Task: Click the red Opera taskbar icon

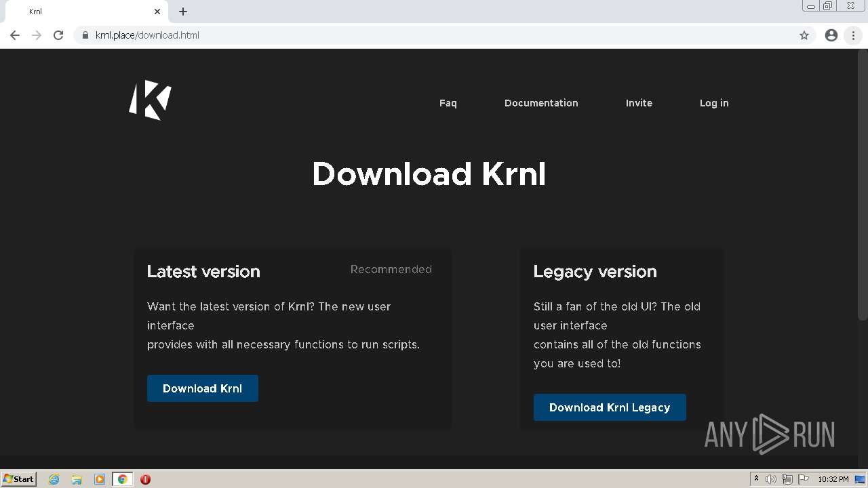Action: coord(145,479)
